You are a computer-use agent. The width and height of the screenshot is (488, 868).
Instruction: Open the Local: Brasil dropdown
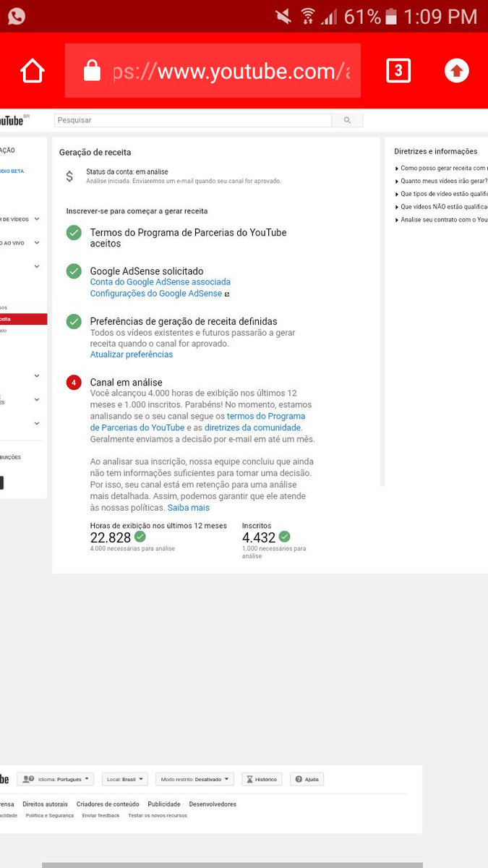tap(124, 779)
